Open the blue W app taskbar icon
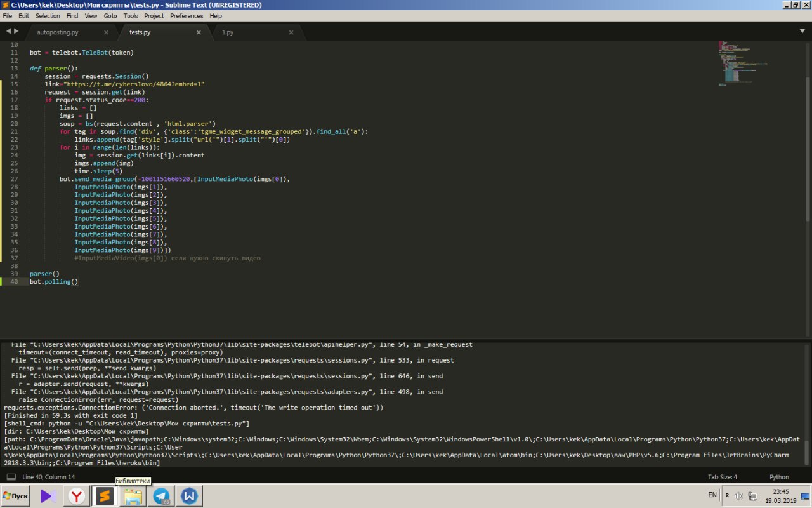Image resolution: width=812 pixels, height=508 pixels. (188, 496)
